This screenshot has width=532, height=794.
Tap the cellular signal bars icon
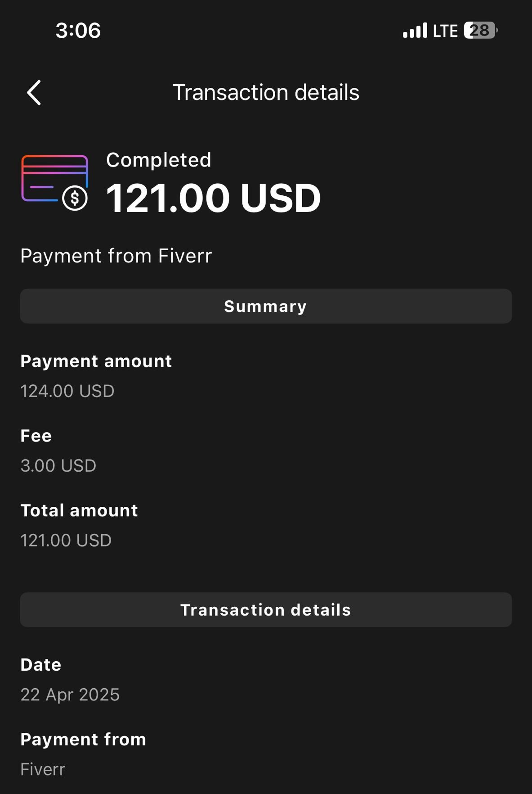415,31
